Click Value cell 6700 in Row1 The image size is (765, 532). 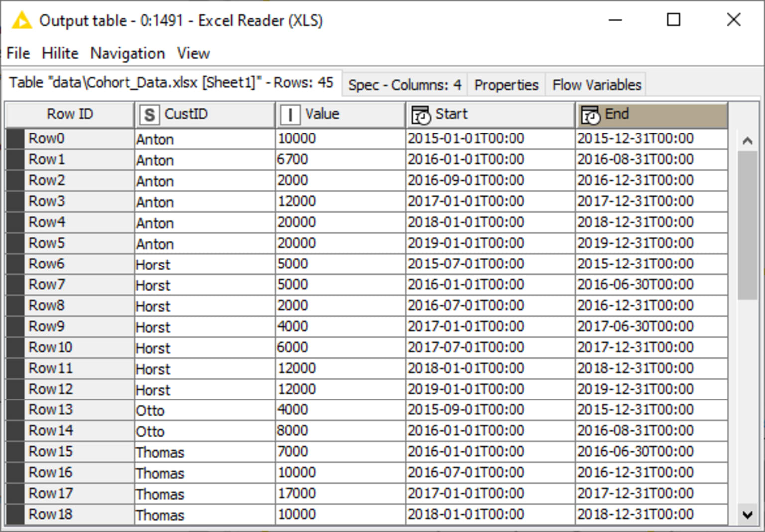pos(340,159)
